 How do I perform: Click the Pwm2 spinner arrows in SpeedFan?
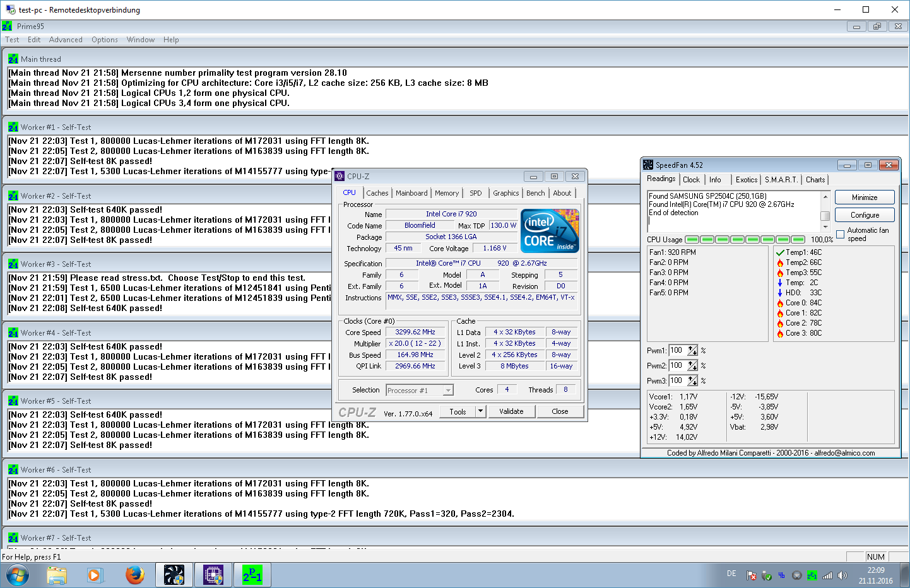[x=693, y=366]
